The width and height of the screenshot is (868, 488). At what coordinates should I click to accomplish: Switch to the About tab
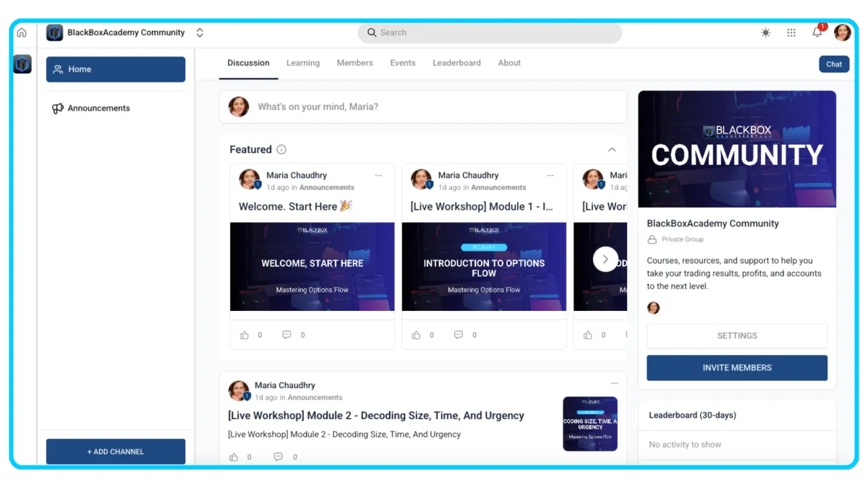[x=509, y=63]
